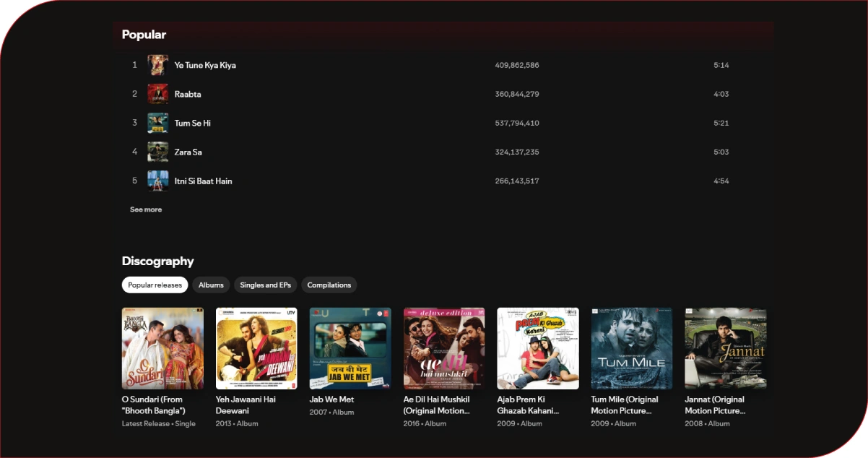Click the Raabta track cover thumbnail
Screen dimensions: 868x458
point(157,94)
